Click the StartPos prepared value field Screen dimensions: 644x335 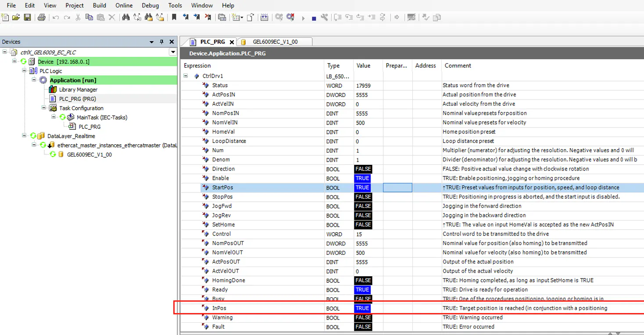coord(397,188)
